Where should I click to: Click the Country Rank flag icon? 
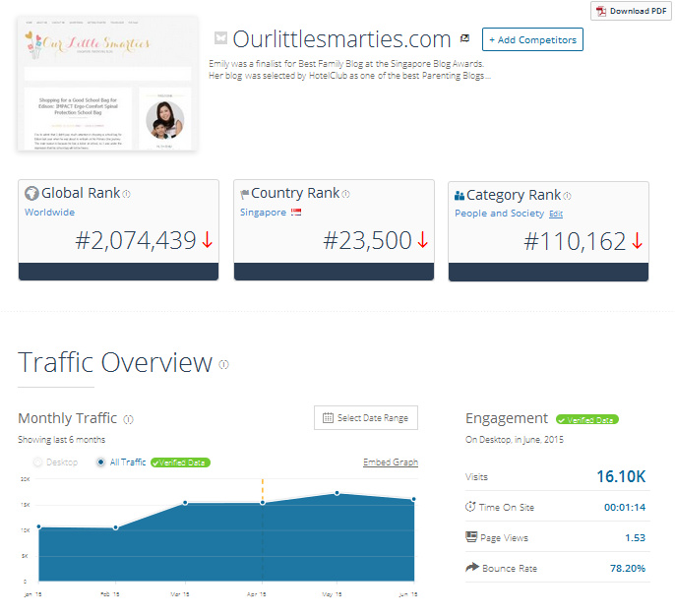244,194
